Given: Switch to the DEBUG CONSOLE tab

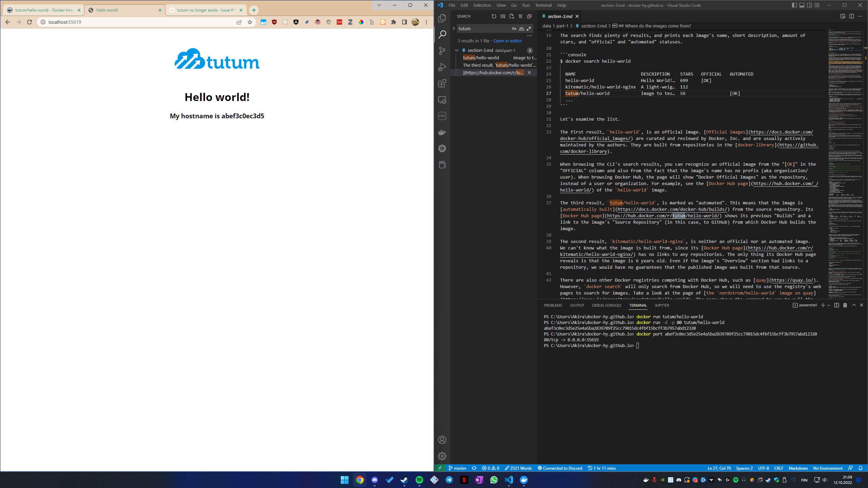Looking at the screenshot, I should pos(607,305).
